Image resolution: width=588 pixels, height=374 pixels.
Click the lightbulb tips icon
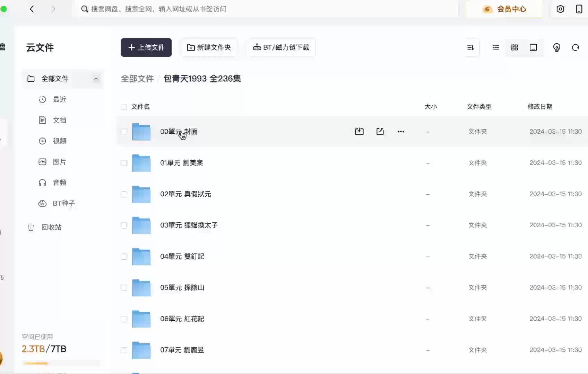point(556,47)
